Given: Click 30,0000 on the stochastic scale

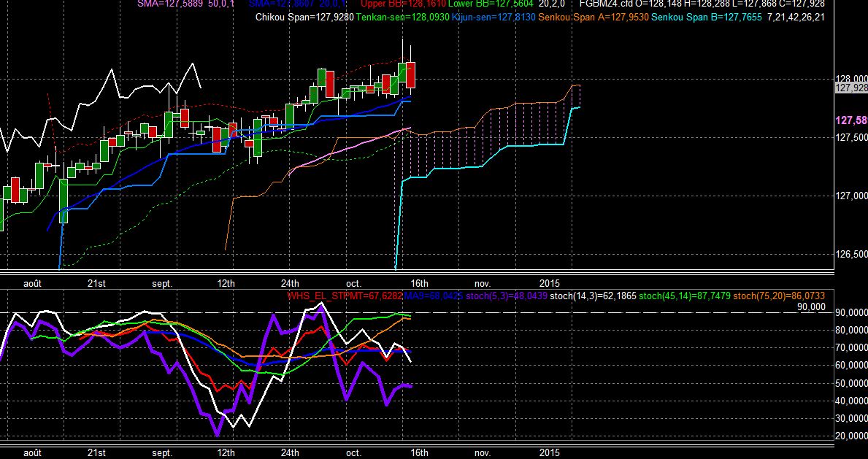Looking at the screenshot, I should point(852,419).
